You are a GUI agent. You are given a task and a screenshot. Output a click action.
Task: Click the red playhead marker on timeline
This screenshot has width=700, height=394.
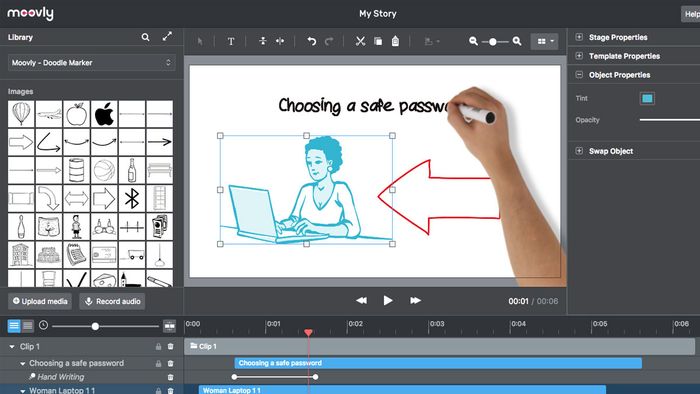(308, 332)
